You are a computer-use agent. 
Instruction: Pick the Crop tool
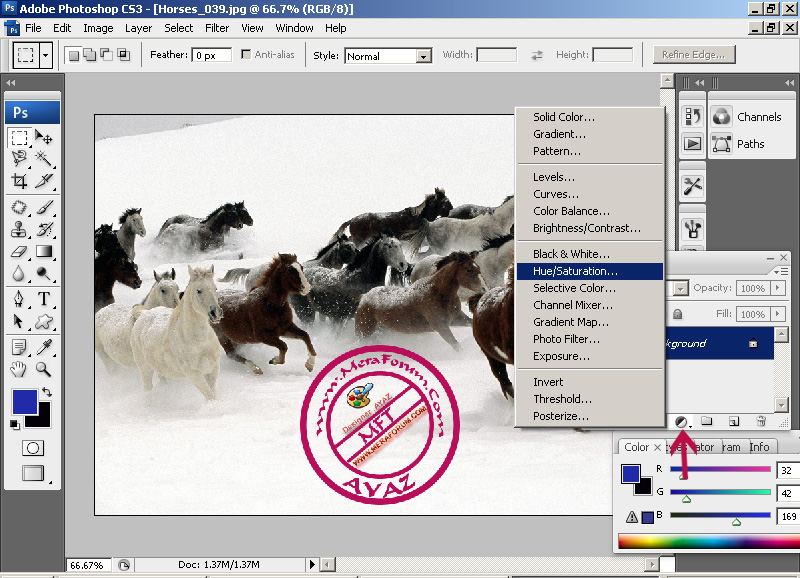point(19,181)
